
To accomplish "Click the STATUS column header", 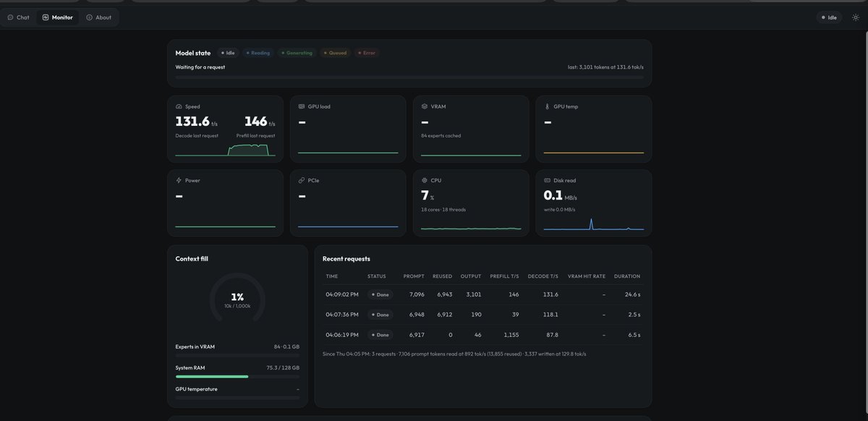I will [377, 276].
